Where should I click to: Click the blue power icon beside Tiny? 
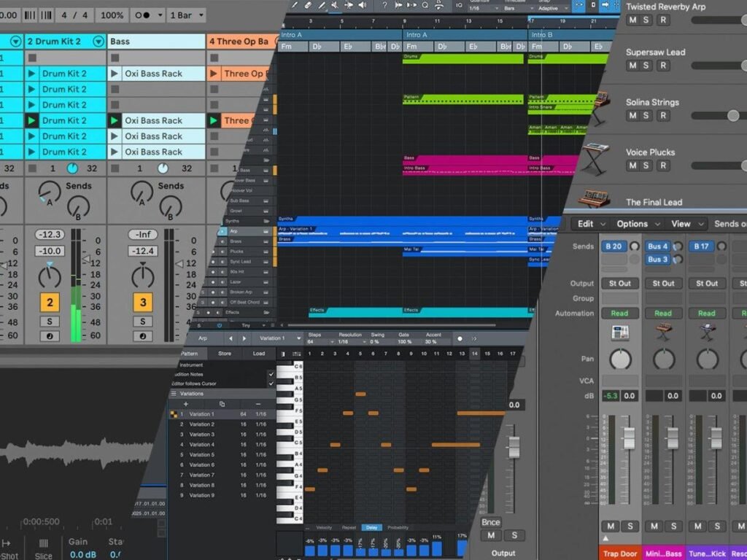coord(220,326)
